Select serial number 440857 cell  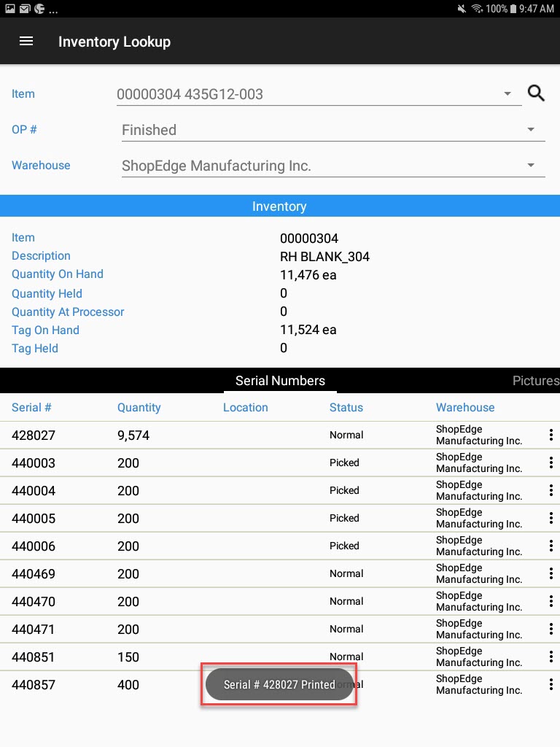point(34,684)
